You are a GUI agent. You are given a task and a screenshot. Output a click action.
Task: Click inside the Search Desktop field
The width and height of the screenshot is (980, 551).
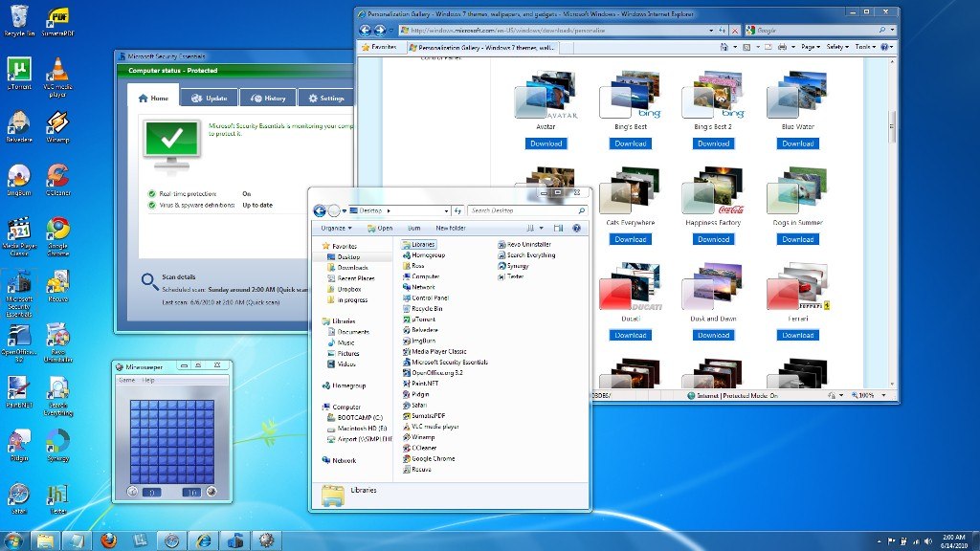[522, 210]
